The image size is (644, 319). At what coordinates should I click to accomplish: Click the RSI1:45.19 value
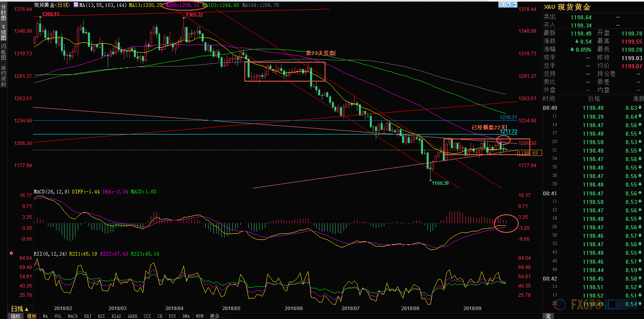tap(83, 254)
